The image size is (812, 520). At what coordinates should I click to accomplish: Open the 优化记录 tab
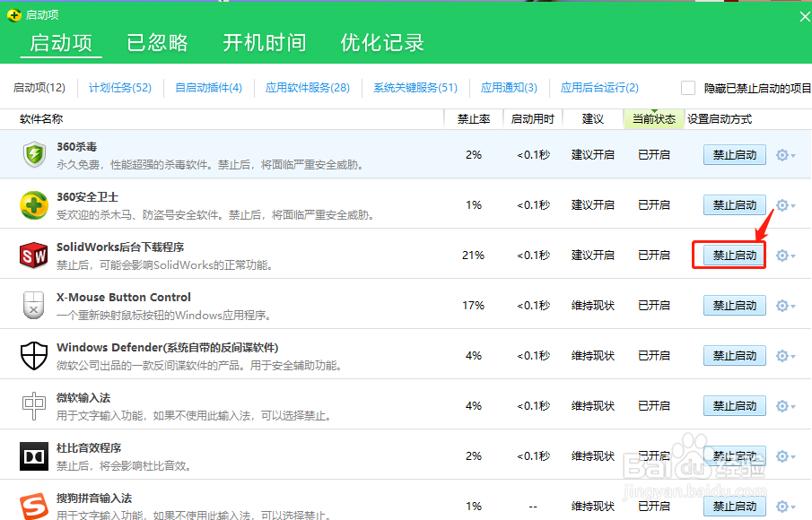tap(382, 42)
